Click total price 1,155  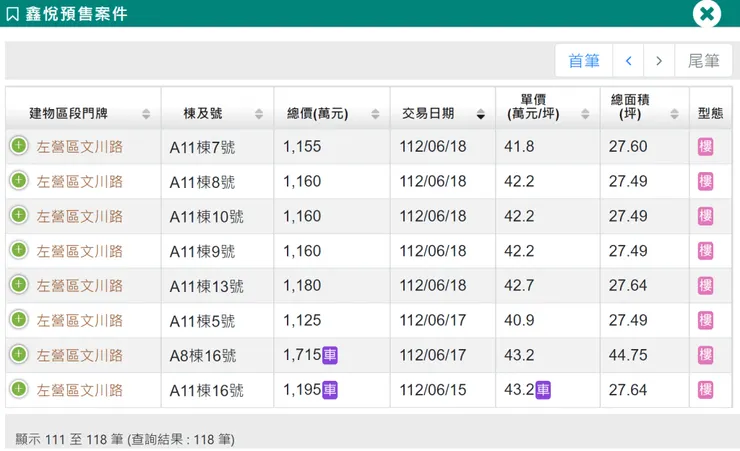click(x=302, y=147)
